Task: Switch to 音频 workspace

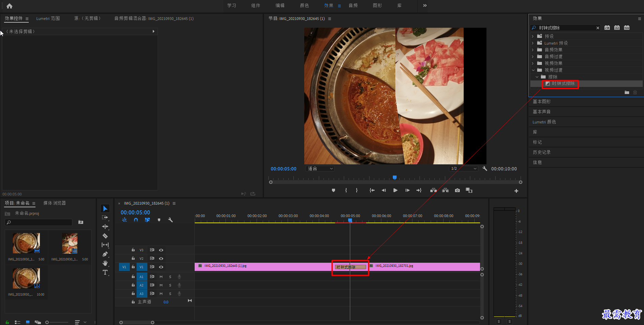Action: [x=353, y=5]
